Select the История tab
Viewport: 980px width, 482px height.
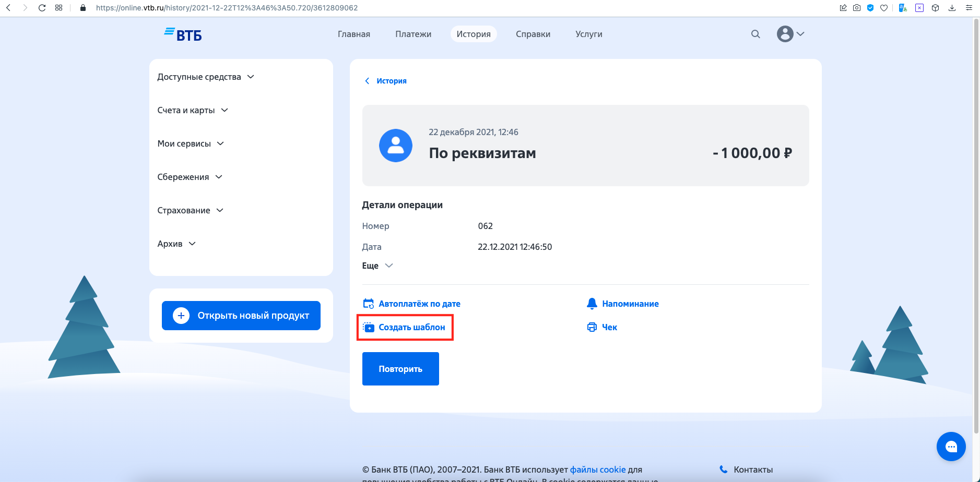tap(474, 34)
